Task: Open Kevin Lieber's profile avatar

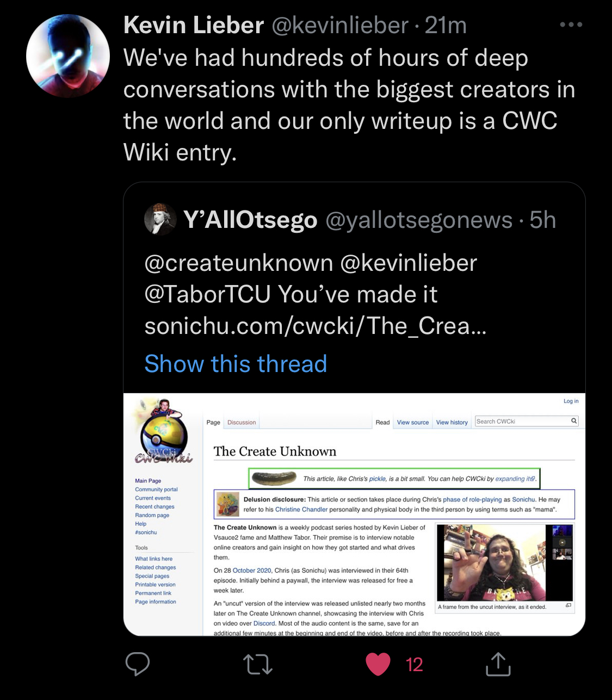Action: click(x=68, y=56)
